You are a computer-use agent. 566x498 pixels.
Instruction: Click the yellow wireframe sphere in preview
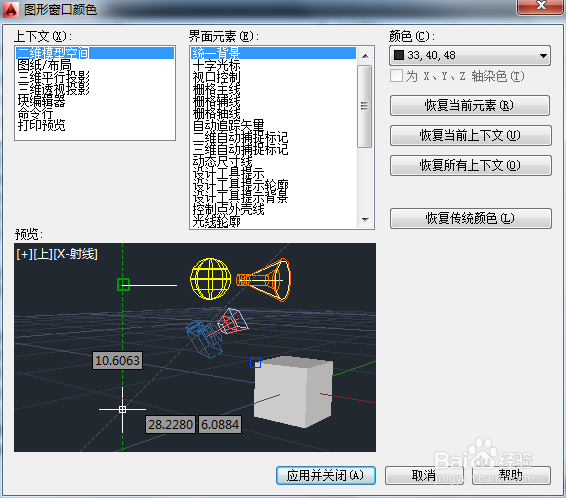tap(211, 279)
